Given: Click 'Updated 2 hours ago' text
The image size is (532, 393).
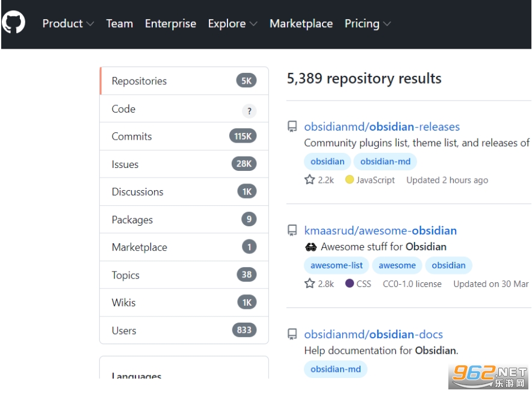Looking at the screenshot, I should [447, 180].
